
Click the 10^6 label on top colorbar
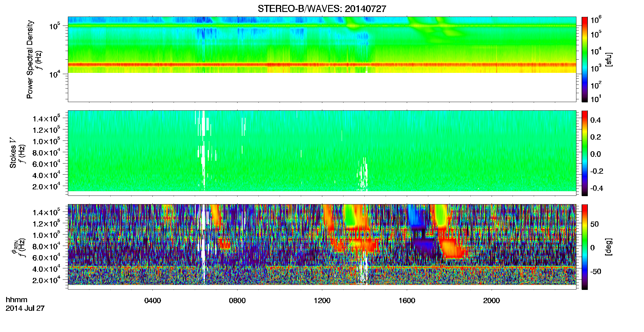(596, 20)
